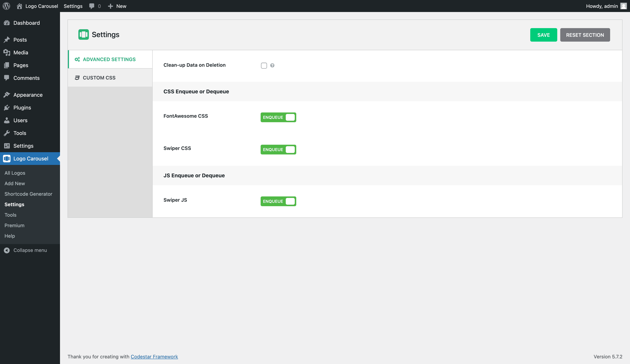Screen dimensions: 630x364
Task: Open the Codestar Framework link
Action: tap(154, 357)
